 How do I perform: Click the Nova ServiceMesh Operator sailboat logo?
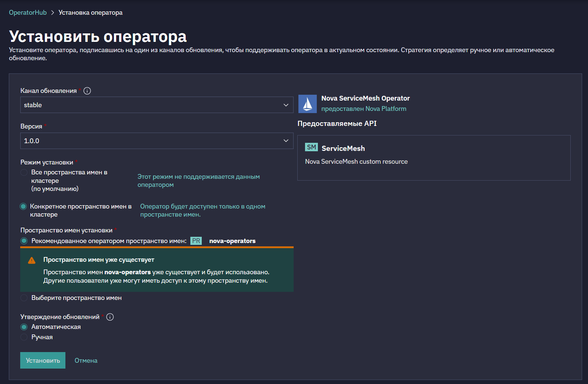pyautogui.click(x=307, y=104)
